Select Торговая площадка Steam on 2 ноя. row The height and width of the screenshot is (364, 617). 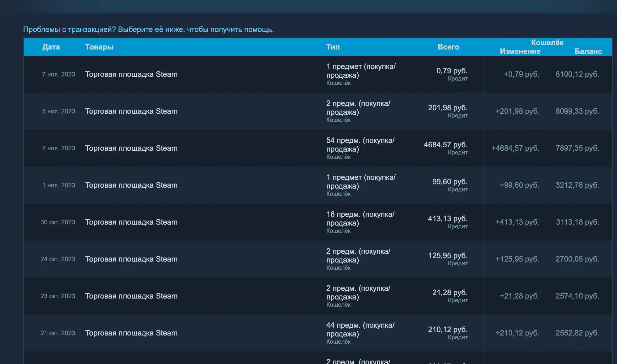(x=131, y=148)
